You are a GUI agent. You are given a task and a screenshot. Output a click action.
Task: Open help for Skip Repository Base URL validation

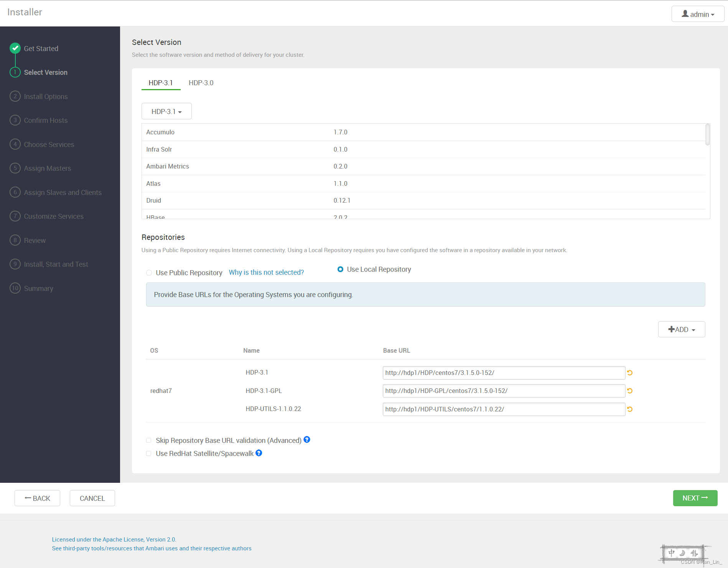307,439
